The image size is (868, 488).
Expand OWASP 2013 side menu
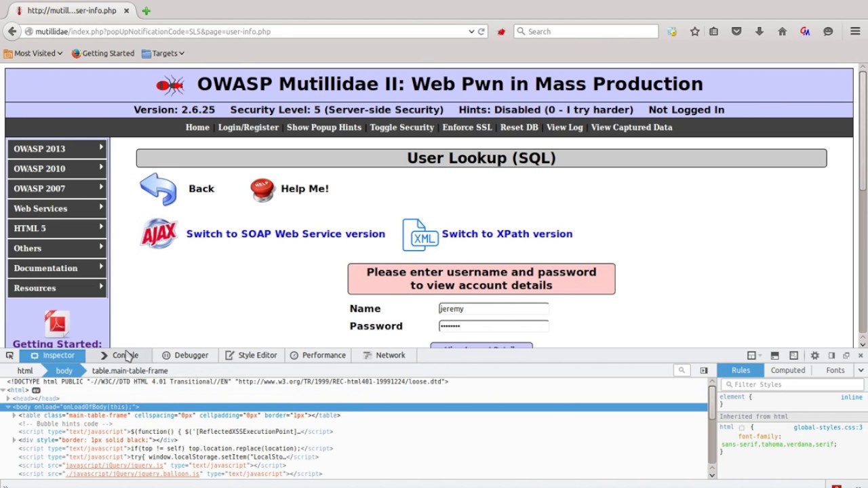[x=57, y=148]
